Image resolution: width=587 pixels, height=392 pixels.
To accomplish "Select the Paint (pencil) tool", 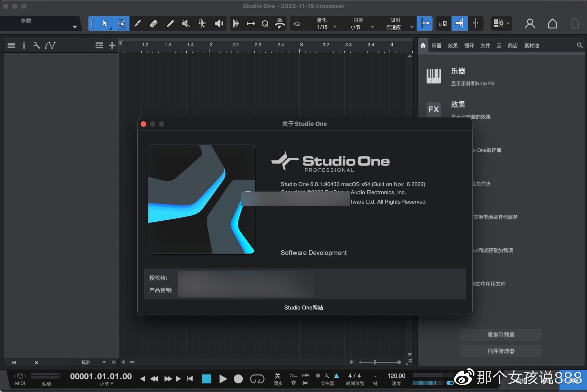I will click(170, 23).
